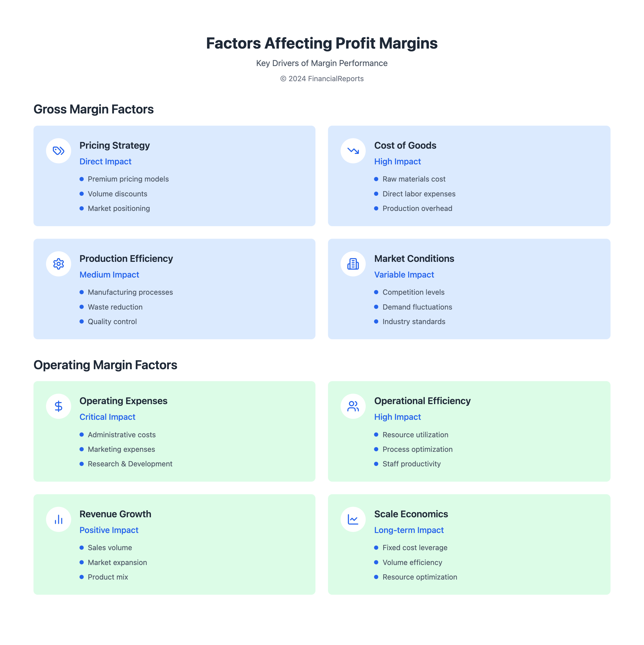Click the Factors Affecting Profit Margins title
The height and width of the screenshot is (645, 644).
(x=322, y=43)
